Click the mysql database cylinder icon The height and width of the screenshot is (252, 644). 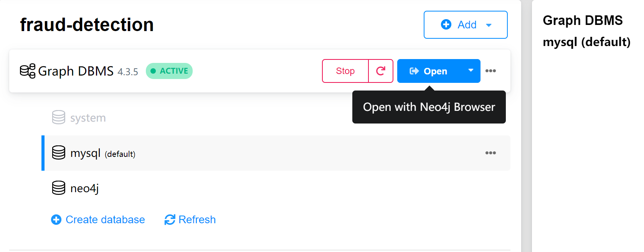tap(58, 153)
